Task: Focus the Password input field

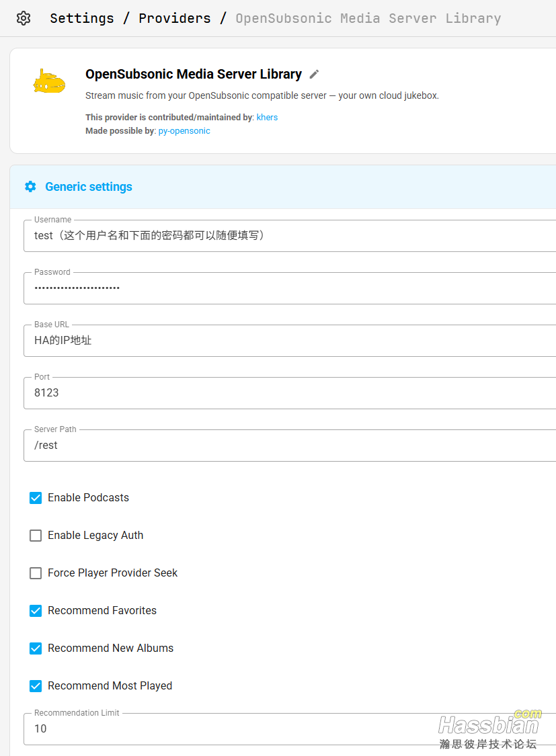Action: click(x=289, y=288)
